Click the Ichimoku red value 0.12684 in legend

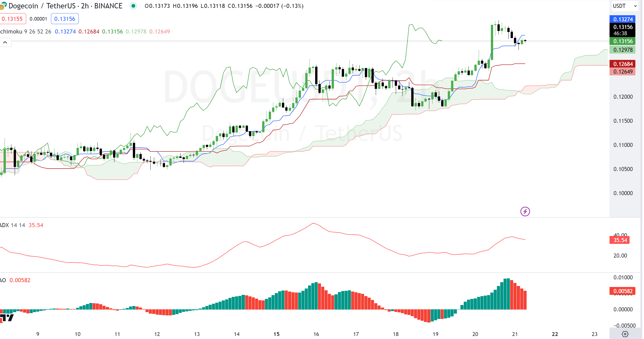89,31
